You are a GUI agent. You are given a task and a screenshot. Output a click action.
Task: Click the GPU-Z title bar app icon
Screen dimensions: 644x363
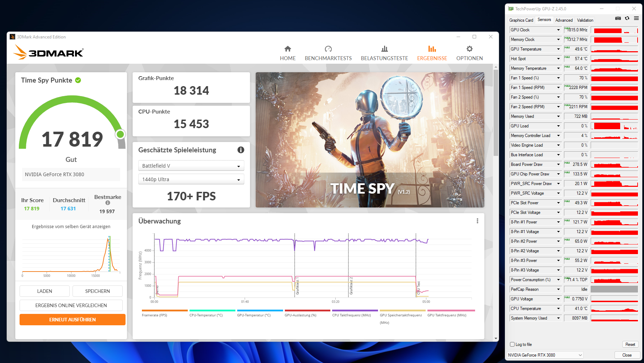511,9
